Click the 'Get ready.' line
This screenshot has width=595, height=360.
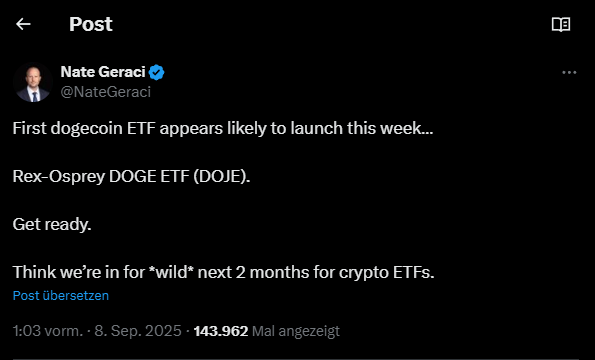pos(52,225)
